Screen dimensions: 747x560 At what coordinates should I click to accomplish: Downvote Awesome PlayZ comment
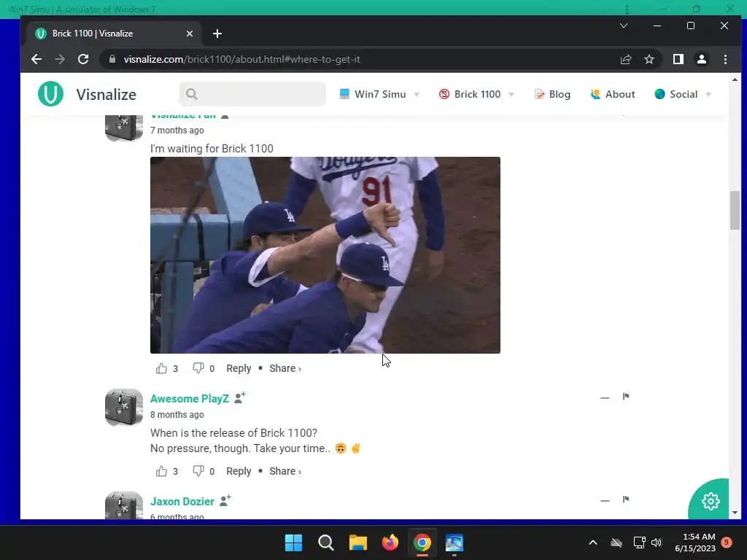point(198,471)
